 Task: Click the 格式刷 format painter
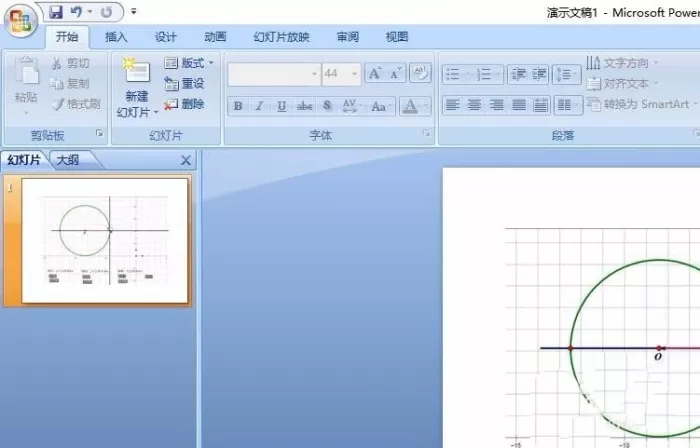[x=75, y=104]
